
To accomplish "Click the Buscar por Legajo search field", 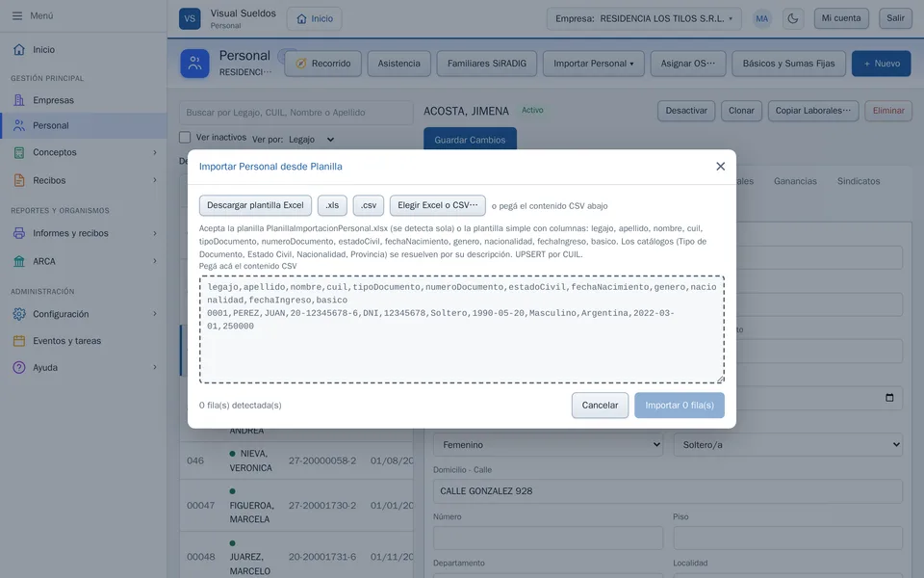I will point(296,113).
